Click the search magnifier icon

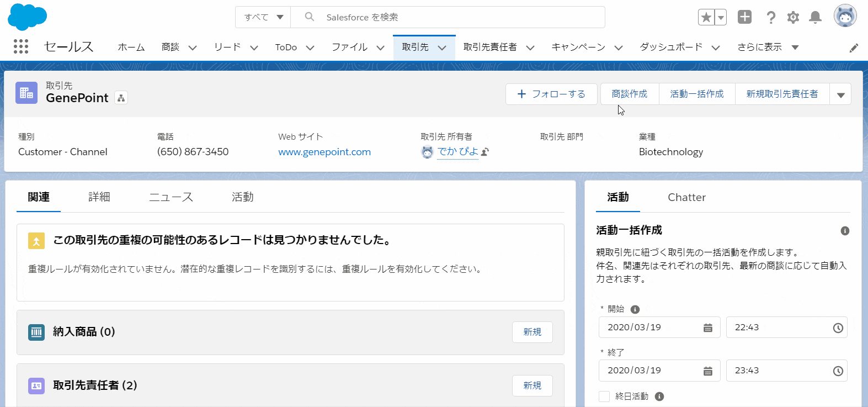[x=310, y=17]
